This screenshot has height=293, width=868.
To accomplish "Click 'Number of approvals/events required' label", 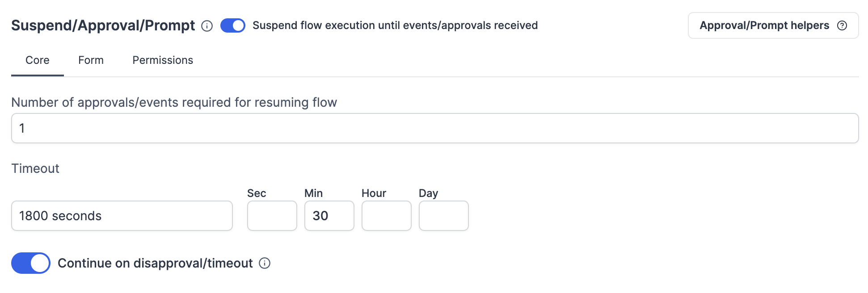I will pos(174,102).
